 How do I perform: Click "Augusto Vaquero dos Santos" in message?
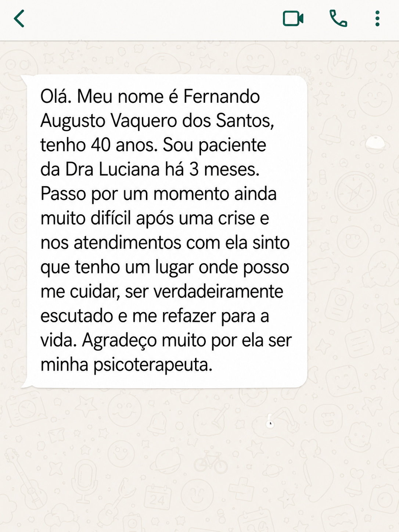coord(157,121)
